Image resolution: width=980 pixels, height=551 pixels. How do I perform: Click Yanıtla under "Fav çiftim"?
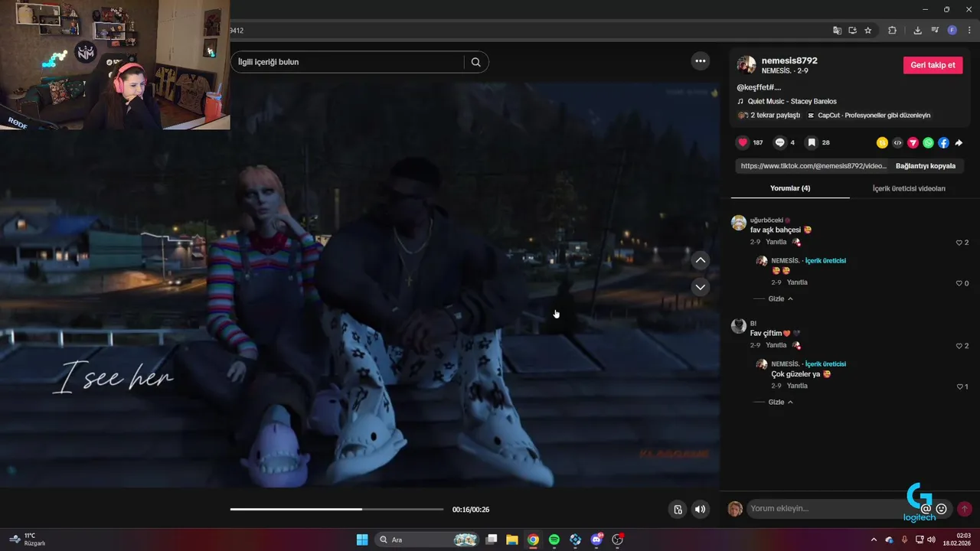click(x=776, y=345)
